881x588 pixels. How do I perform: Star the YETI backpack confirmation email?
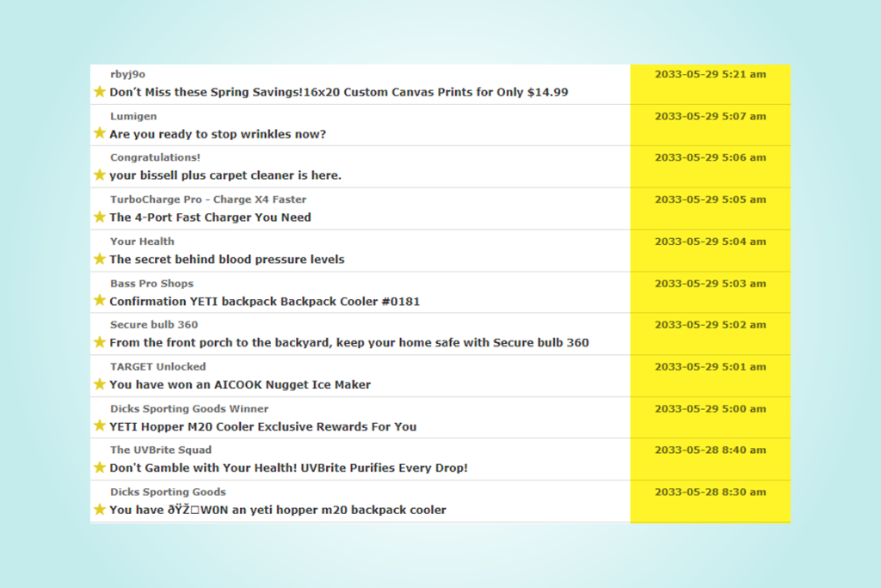pyautogui.click(x=100, y=301)
